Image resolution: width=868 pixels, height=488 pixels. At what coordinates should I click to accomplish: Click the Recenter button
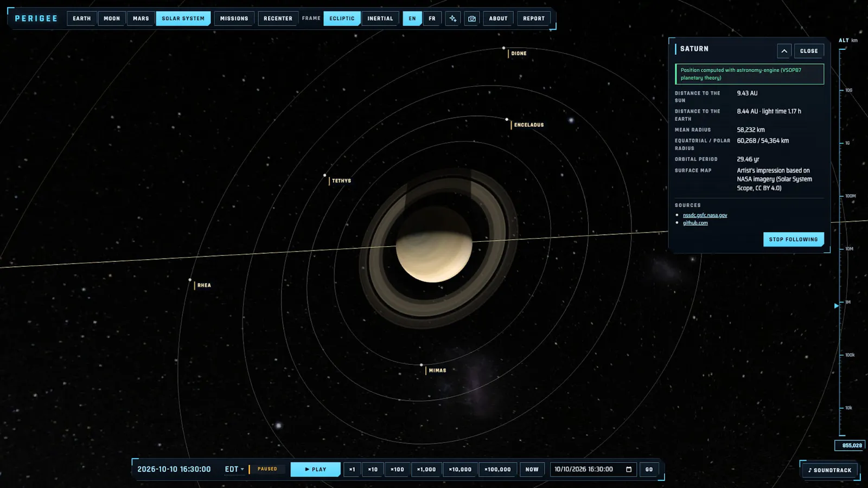point(278,18)
